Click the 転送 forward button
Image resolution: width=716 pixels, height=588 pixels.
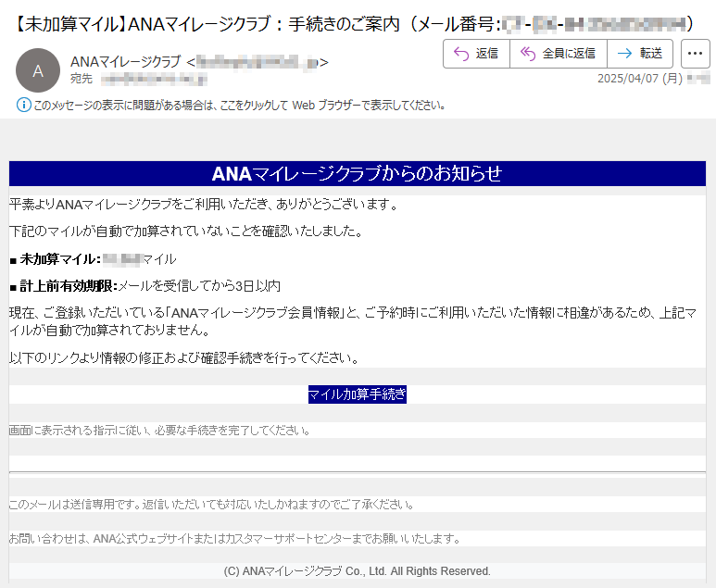coord(640,54)
